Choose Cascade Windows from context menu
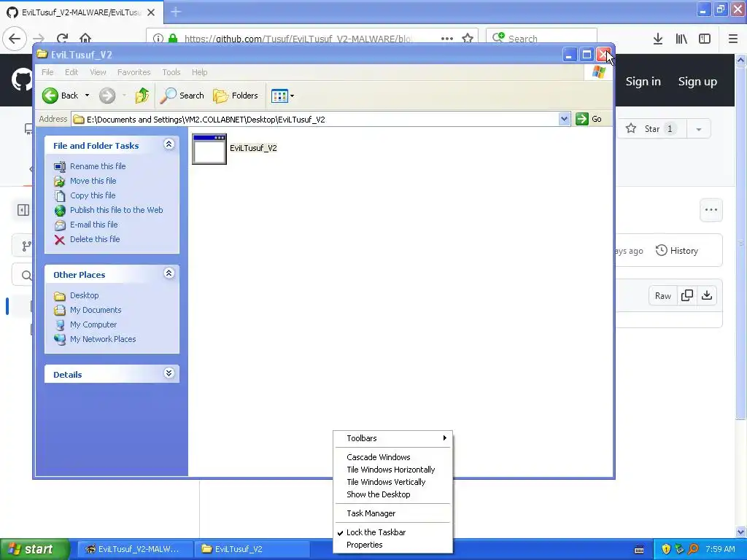This screenshot has height=560, width=747. [392, 457]
